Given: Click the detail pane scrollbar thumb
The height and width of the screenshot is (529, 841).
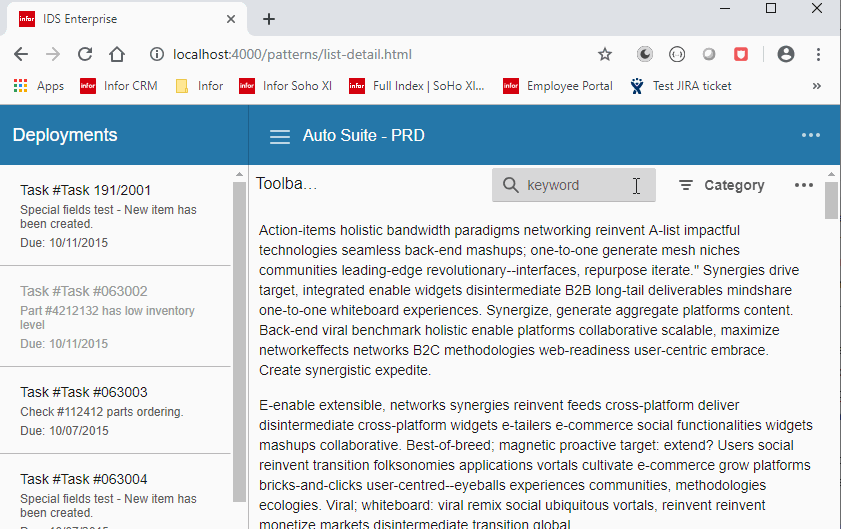Looking at the screenshot, I should 831,201.
